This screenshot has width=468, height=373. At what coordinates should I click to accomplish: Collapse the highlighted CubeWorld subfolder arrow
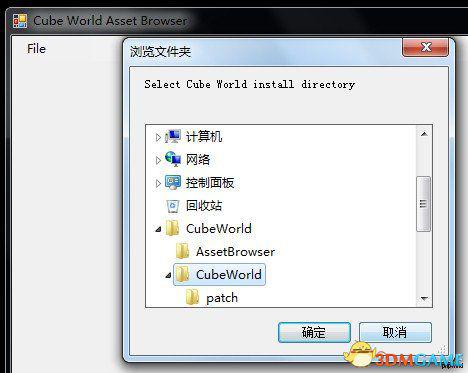pos(168,275)
